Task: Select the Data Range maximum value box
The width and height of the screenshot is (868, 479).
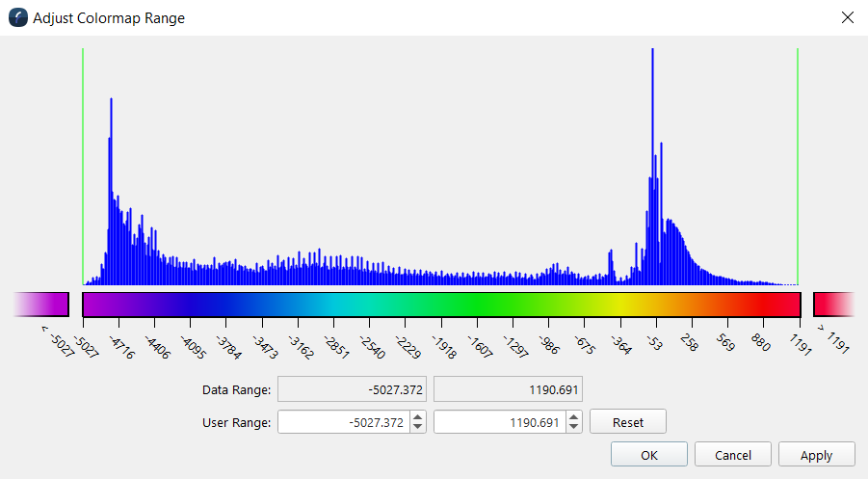Action: tap(508, 389)
